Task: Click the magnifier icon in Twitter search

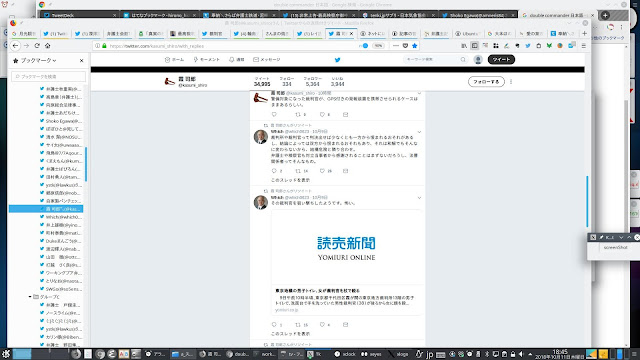Action: pyautogui.click(x=463, y=60)
